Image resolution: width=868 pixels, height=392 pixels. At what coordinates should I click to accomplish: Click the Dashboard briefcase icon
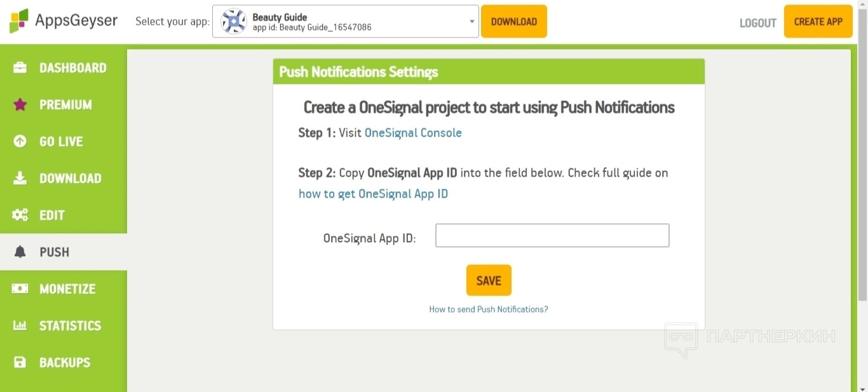point(20,68)
